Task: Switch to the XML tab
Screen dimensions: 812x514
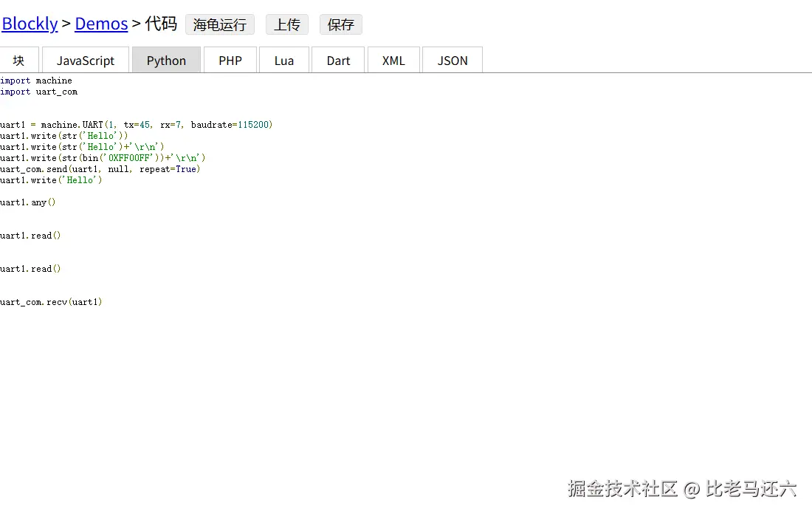Action: 393,60
